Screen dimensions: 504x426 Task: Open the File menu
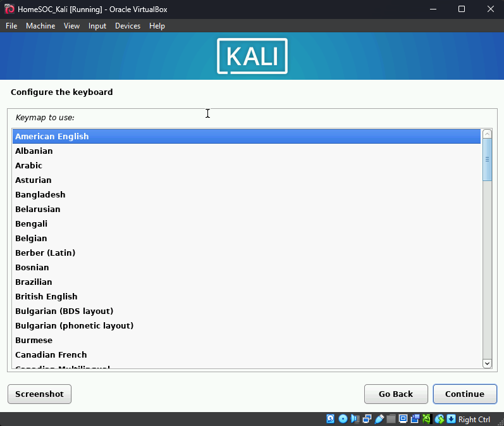(x=11, y=26)
